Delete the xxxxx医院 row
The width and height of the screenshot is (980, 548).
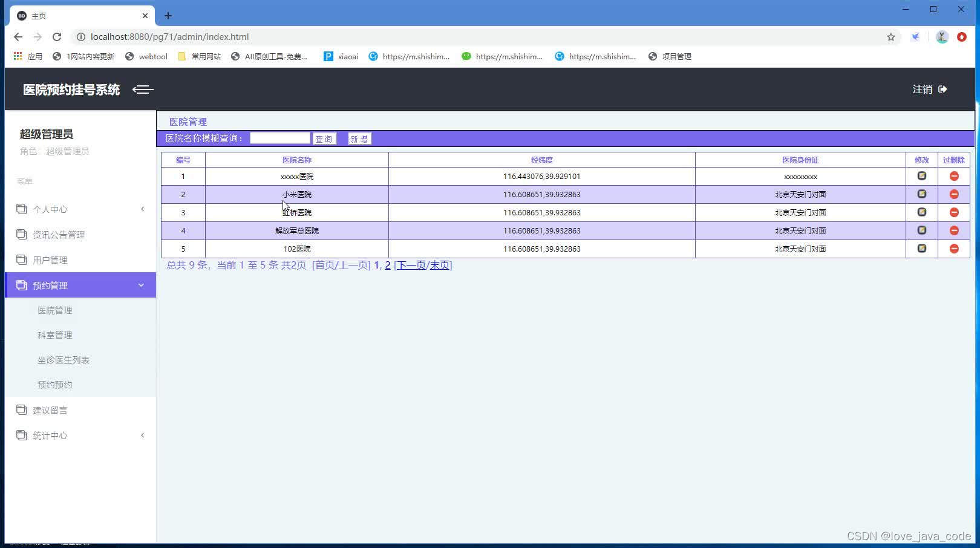pyautogui.click(x=954, y=176)
